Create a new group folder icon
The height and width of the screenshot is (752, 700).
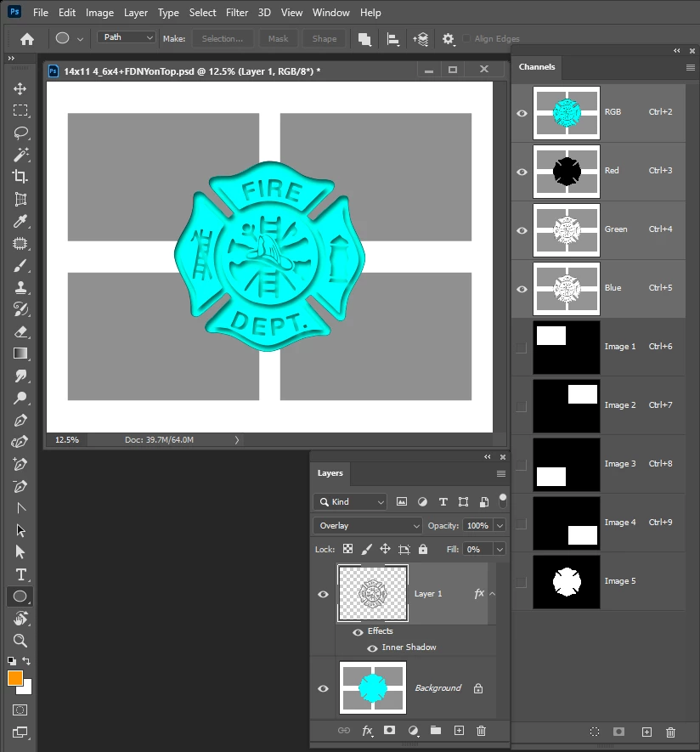point(436,730)
